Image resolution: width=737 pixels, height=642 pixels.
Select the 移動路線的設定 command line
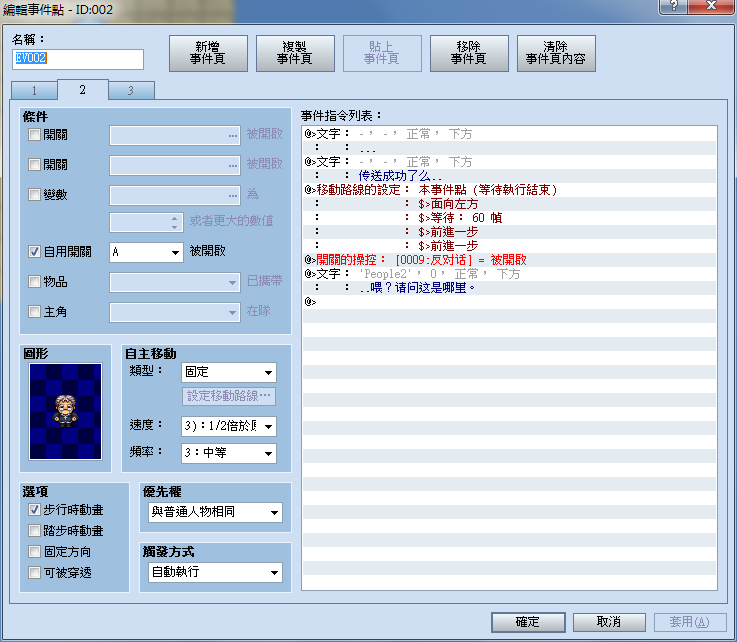[510, 190]
